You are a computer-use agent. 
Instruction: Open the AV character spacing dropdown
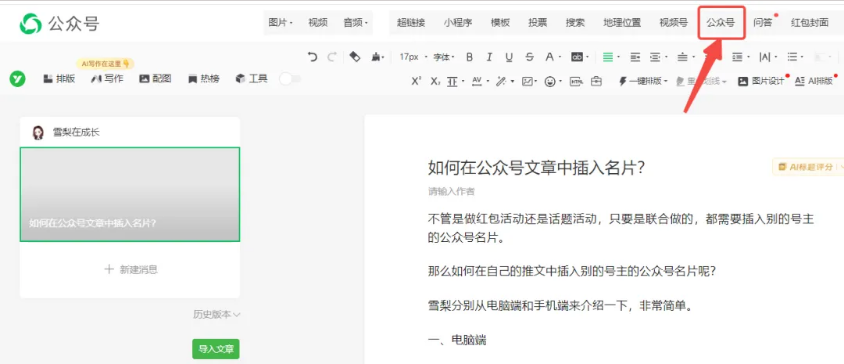tap(480, 81)
